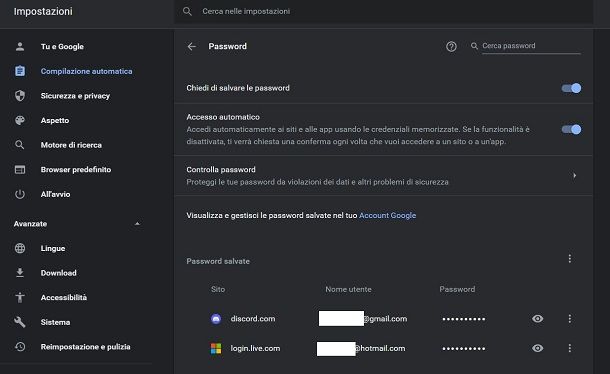
Task: Click the Sistema wrench icon
Action: [x=20, y=322]
